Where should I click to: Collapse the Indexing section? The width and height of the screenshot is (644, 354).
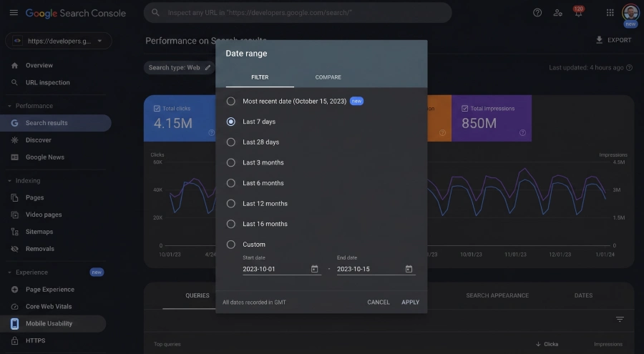9,181
